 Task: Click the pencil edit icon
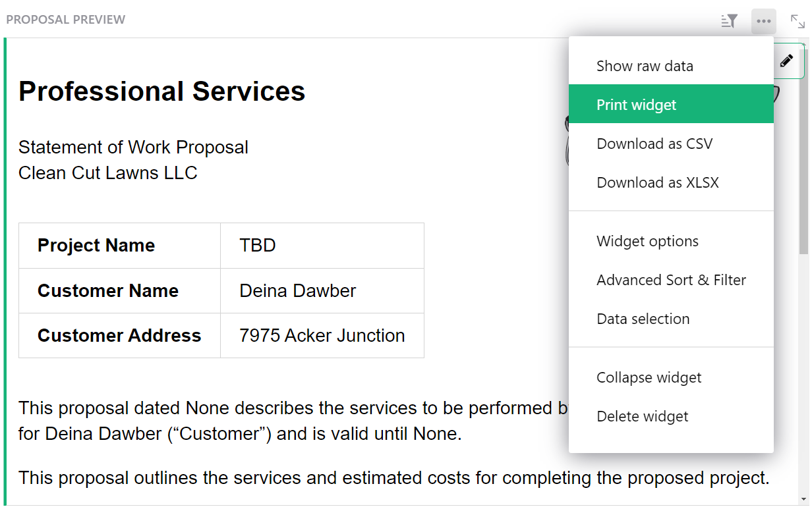coord(786,61)
